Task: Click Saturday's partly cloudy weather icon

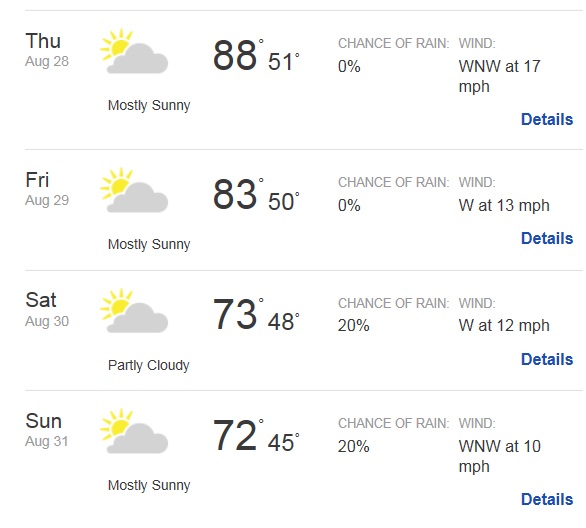Action: pyautogui.click(x=134, y=311)
